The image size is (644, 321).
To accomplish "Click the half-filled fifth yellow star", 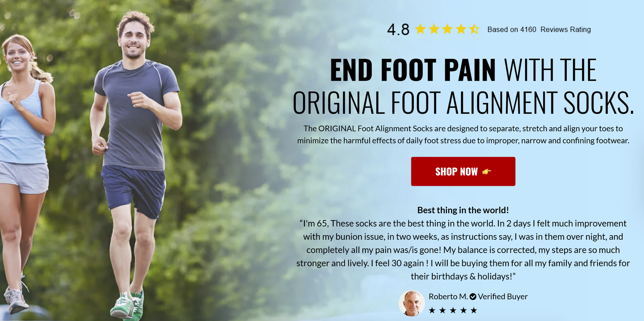I will click(x=474, y=29).
